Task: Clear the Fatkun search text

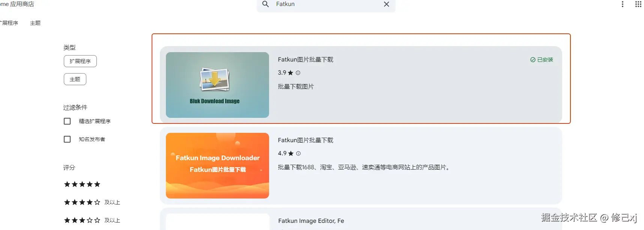Action: pyautogui.click(x=387, y=4)
